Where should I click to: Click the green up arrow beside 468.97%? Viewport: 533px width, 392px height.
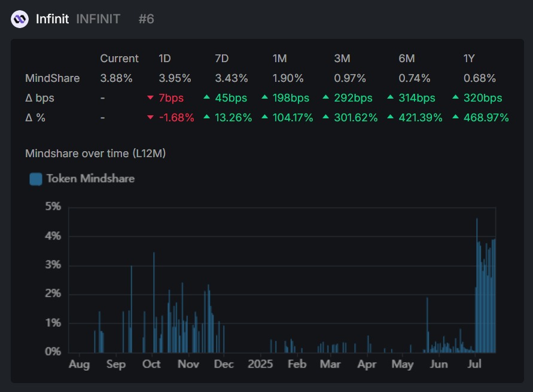(455, 117)
